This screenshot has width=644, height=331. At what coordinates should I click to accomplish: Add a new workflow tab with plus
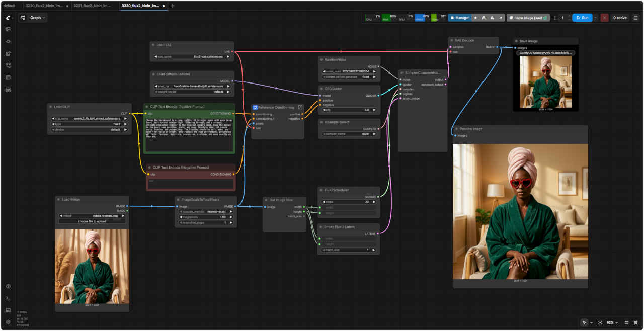(x=173, y=6)
